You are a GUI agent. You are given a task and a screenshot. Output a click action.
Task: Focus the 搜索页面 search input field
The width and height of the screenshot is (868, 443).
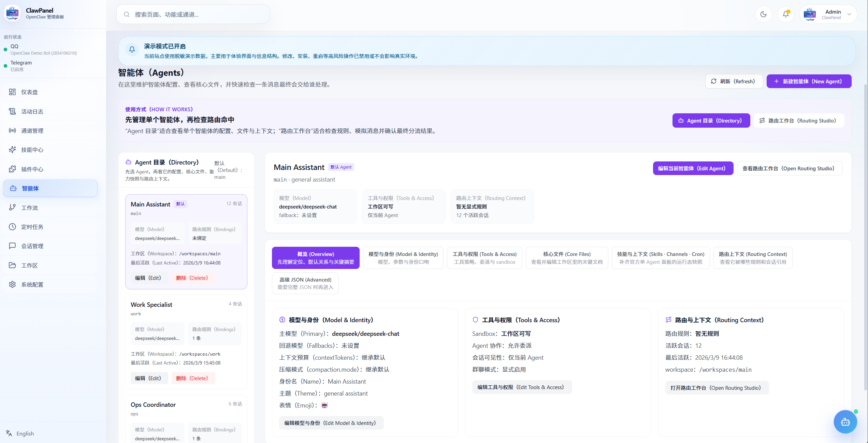[193, 14]
